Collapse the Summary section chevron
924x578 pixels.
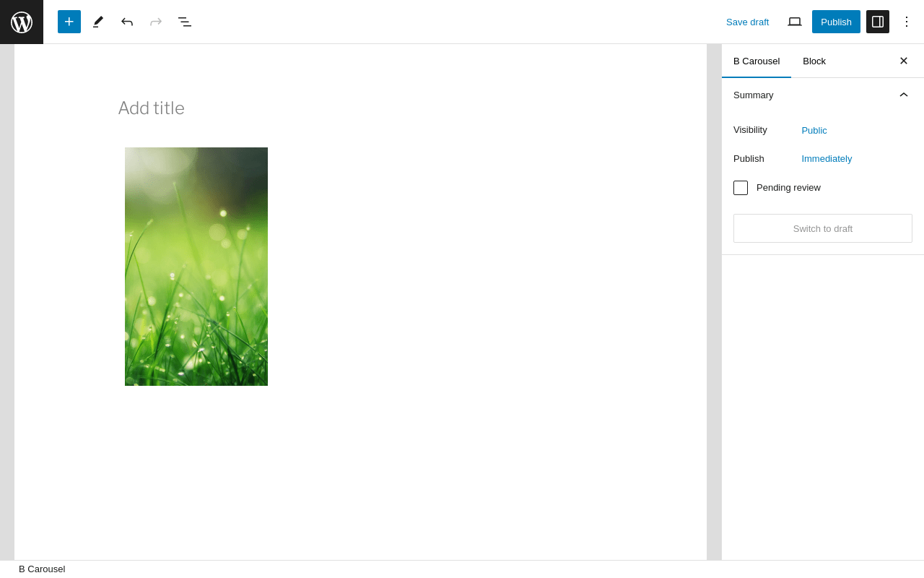pos(904,95)
